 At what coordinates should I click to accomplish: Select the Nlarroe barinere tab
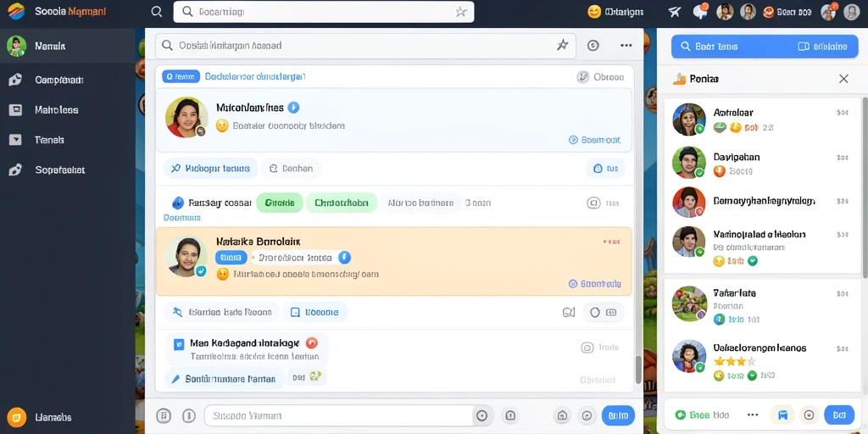[420, 203]
